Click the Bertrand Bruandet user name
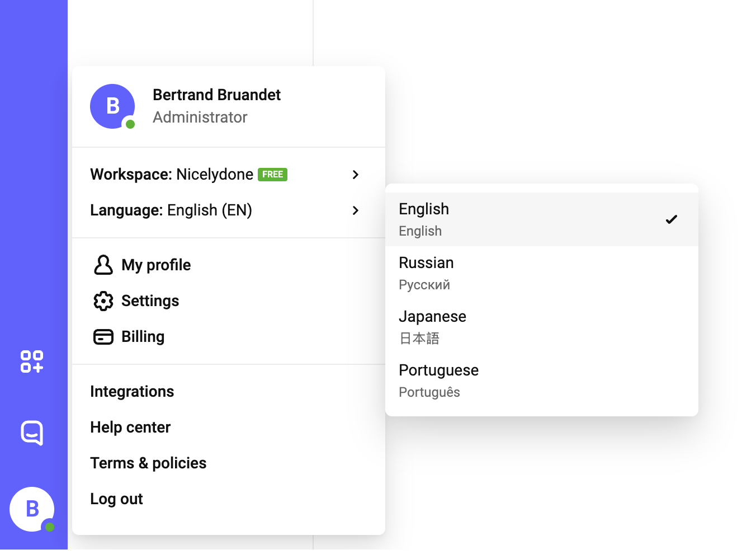Image resolution: width=756 pixels, height=554 pixels. tap(216, 95)
